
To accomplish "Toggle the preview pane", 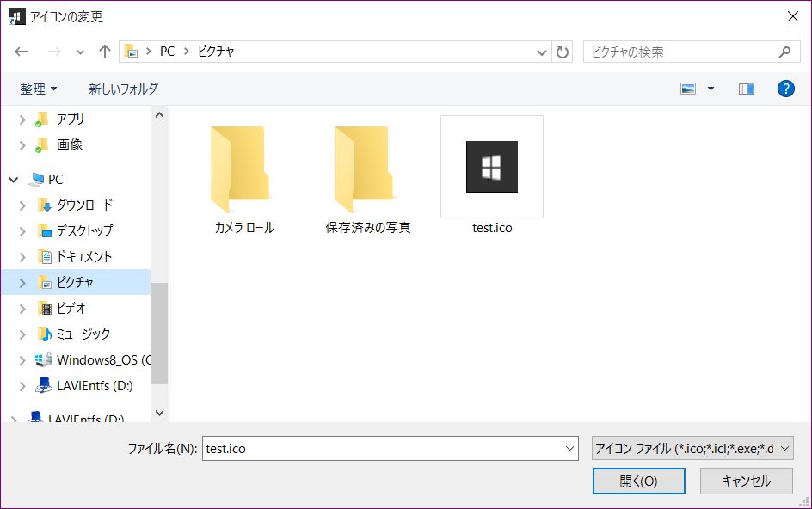I will [x=747, y=89].
